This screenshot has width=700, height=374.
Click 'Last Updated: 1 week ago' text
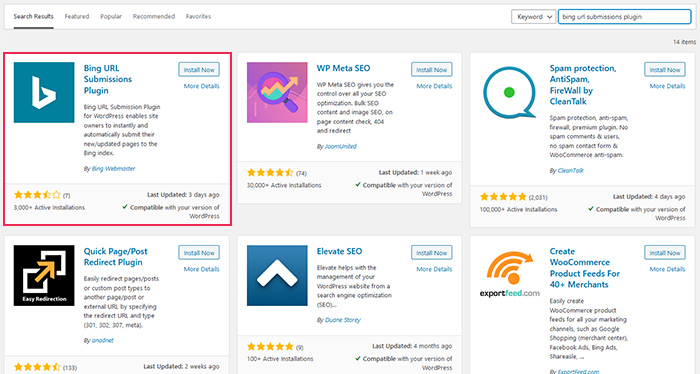pyautogui.click(x=415, y=173)
